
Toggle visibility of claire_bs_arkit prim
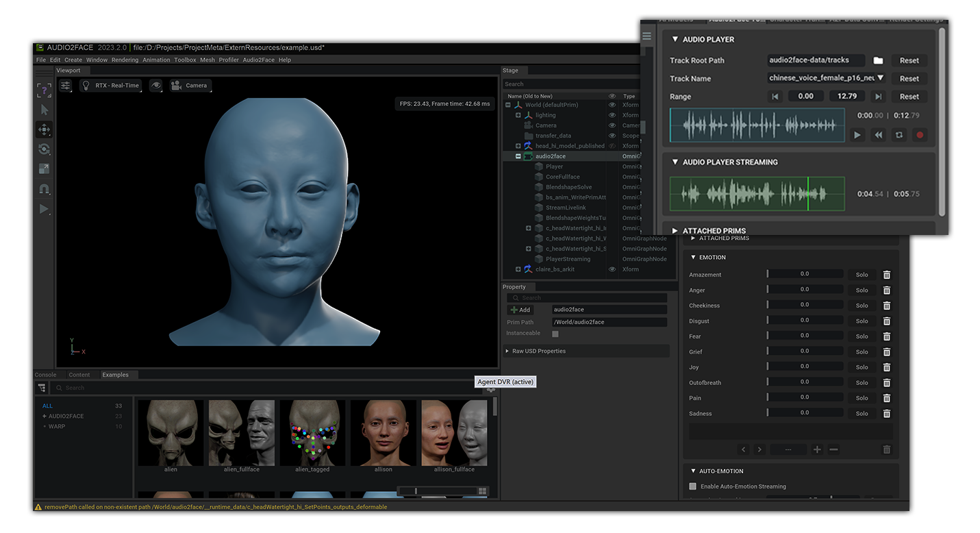click(612, 269)
